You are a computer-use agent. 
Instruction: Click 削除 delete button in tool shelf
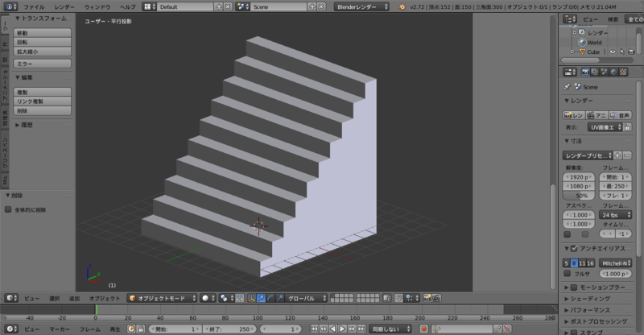click(43, 110)
